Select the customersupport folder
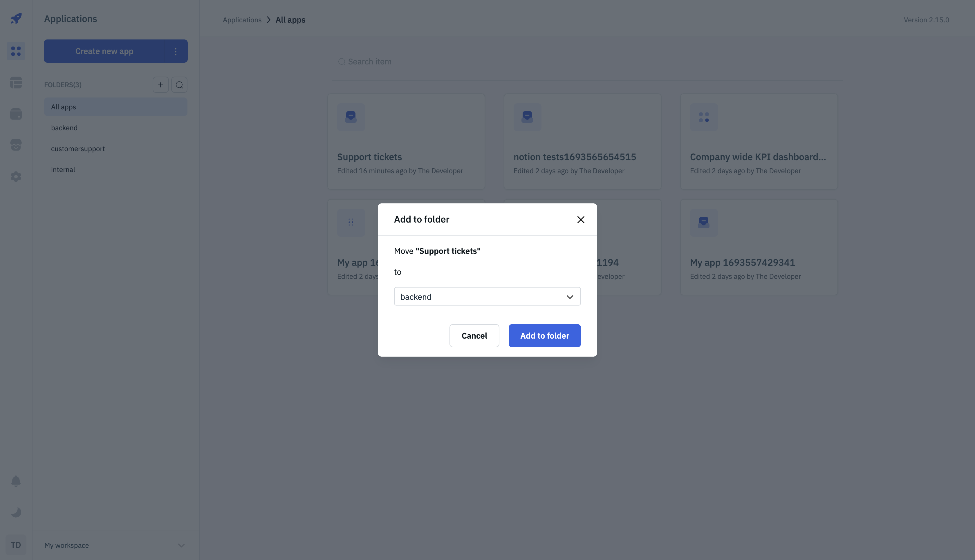Screen dimensions: 975x560 (x=78, y=149)
